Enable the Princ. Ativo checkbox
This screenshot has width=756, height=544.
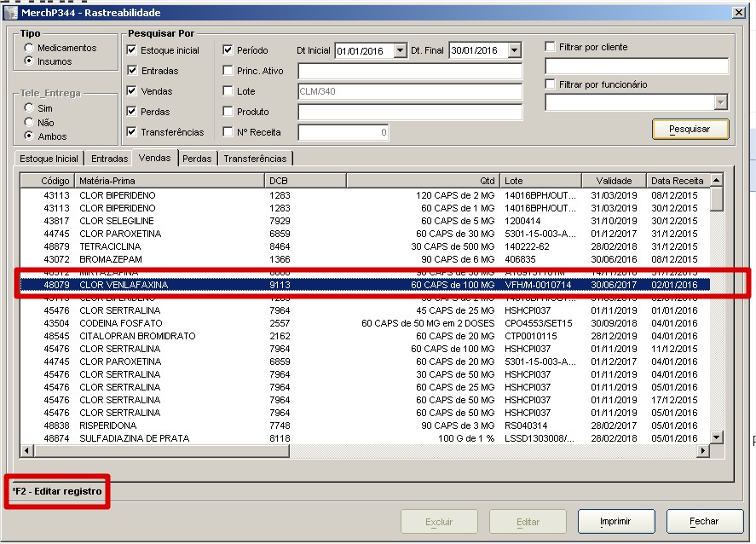(228, 71)
